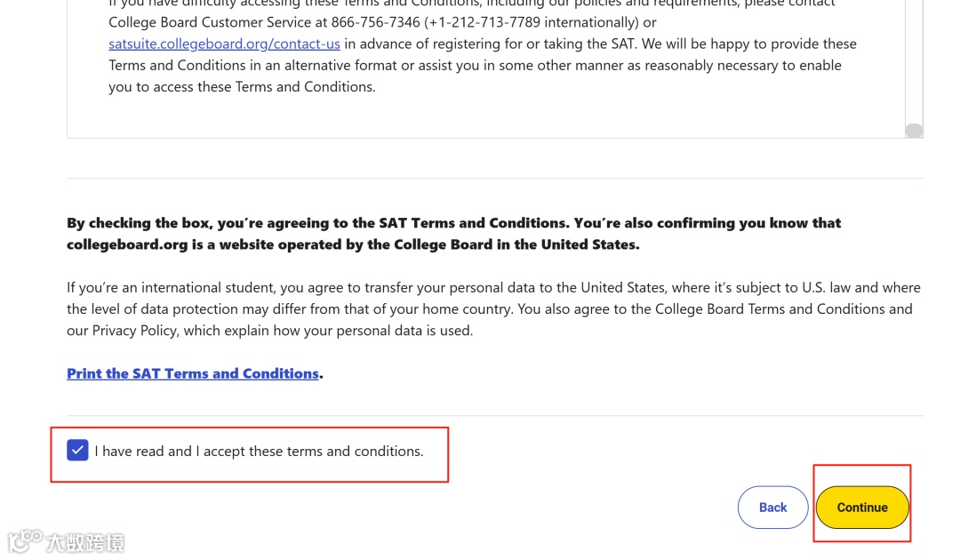Click the "I have read and I accept" label
Screen dimensions: 960x560
(x=259, y=452)
